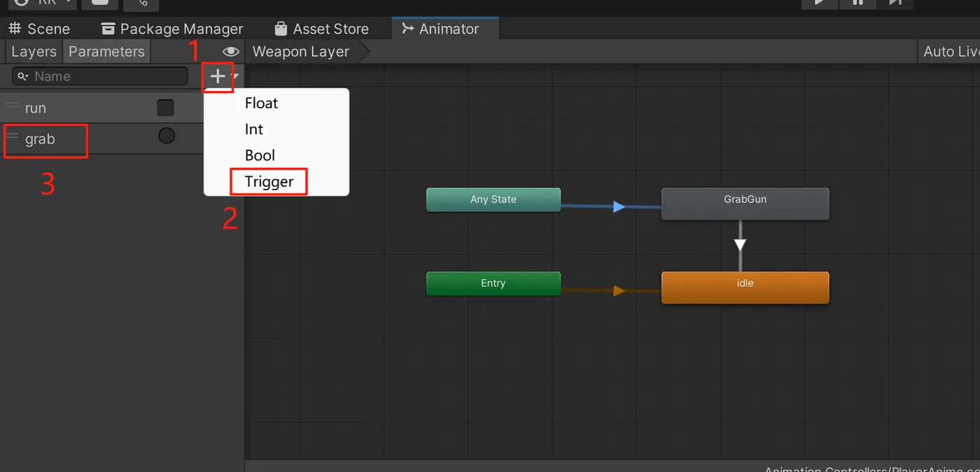Select the GrabGun state node
Image resolution: width=980 pixels, height=472 pixels.
[745, 203]
